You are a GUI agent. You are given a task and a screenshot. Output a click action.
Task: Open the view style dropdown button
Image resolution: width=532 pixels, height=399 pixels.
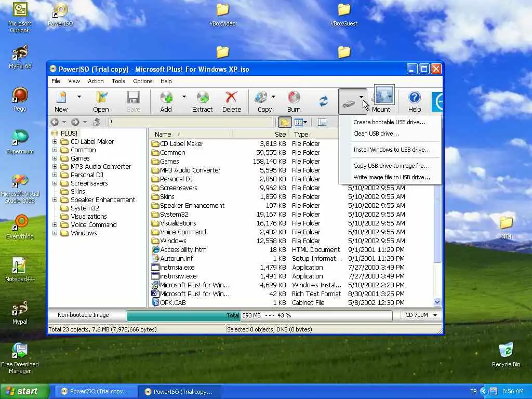(301, 122)
